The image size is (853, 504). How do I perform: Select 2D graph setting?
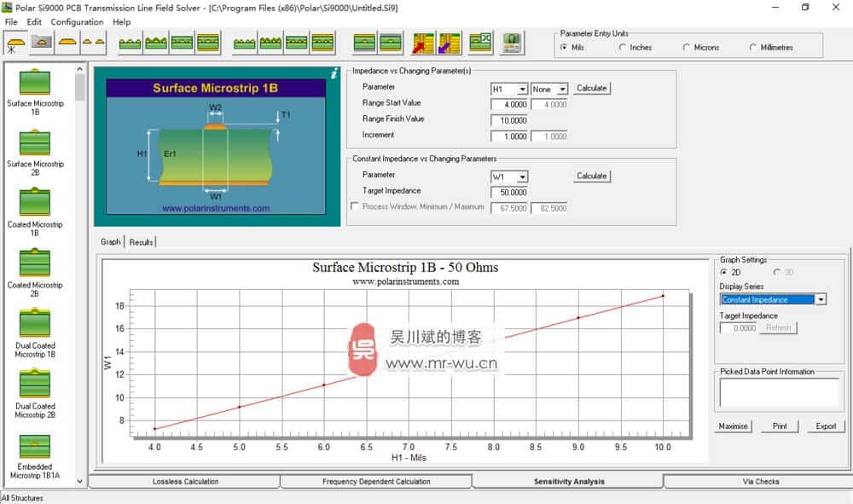point(730,272)
